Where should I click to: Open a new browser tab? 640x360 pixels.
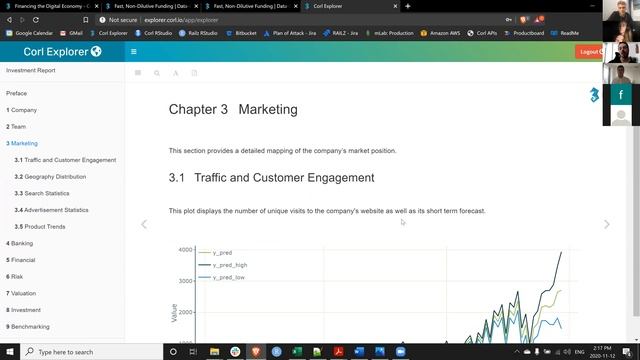click(407, 6)
